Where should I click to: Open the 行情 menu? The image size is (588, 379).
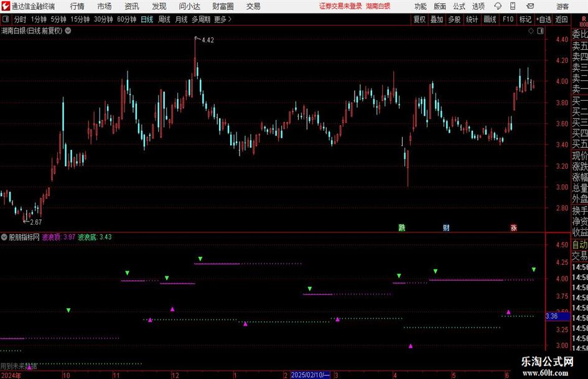click(77, 6)
